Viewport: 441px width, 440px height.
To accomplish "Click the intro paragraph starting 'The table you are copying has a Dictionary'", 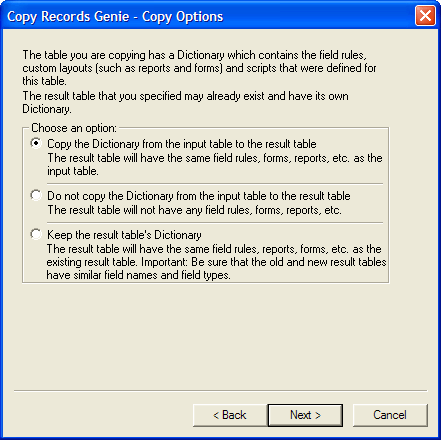I will point(199,68).
